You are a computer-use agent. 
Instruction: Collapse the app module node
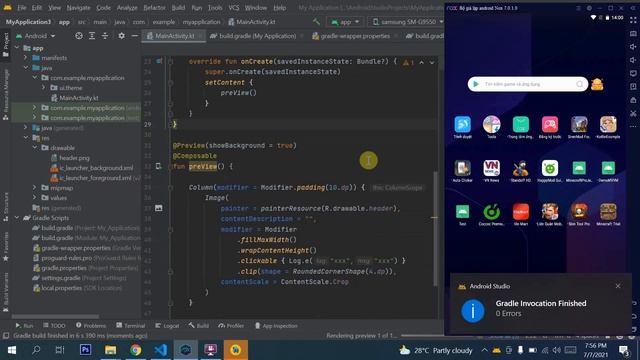17,48
